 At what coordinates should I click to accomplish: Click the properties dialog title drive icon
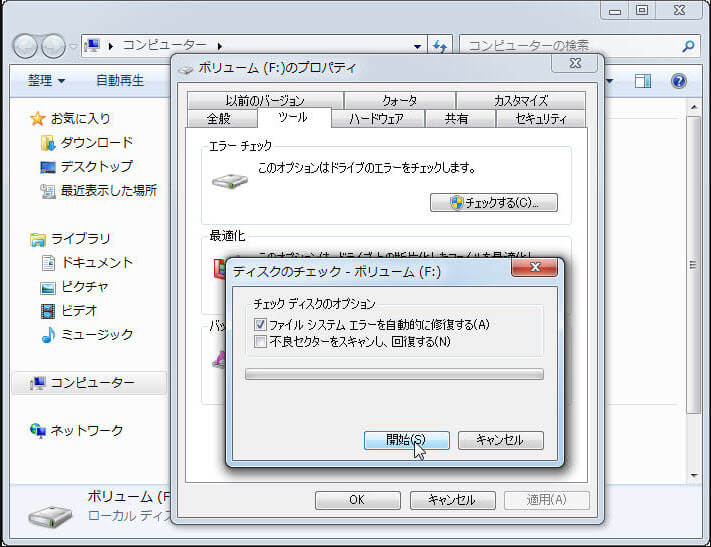point(185,69)
